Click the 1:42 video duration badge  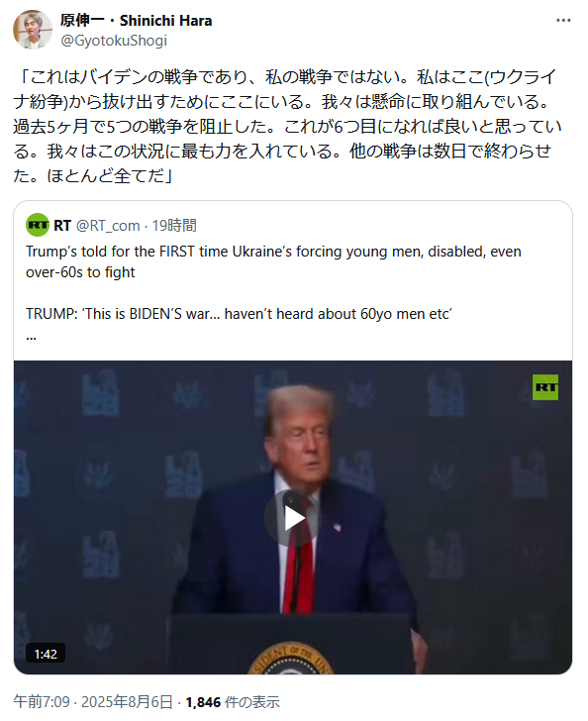(x=46, y=654)
